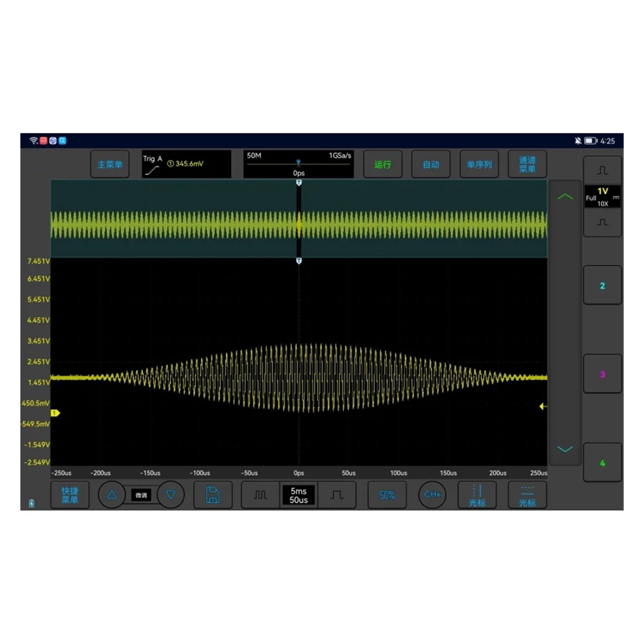Click the trigger position slider in timebase box

coord(298,163)
